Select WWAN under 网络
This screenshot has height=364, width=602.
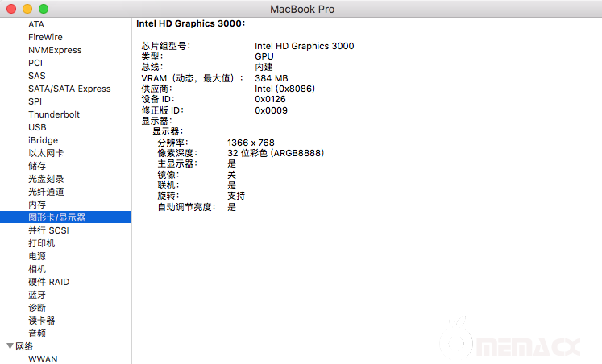[x=43, y=359]
